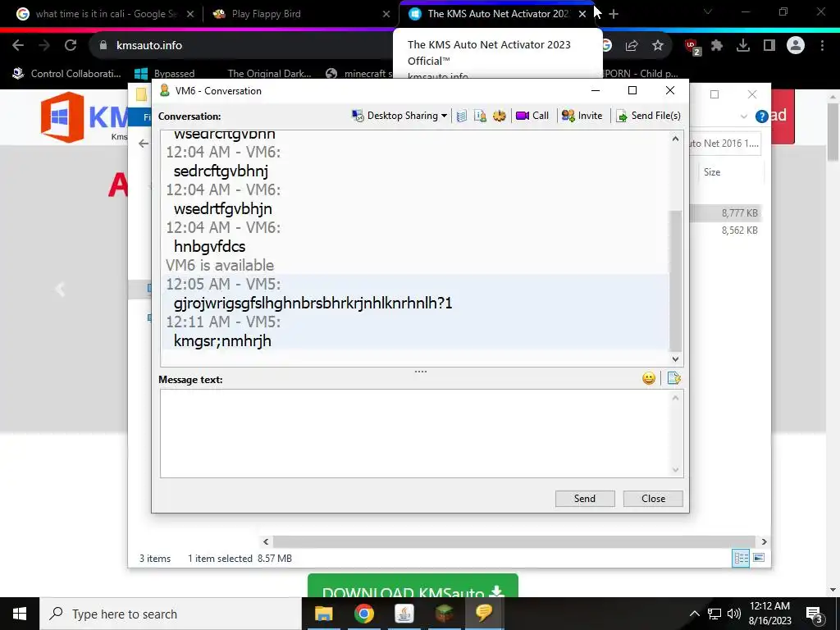Click into the Message text field
The height and width of the screenshot is (630, 840).
415,433
